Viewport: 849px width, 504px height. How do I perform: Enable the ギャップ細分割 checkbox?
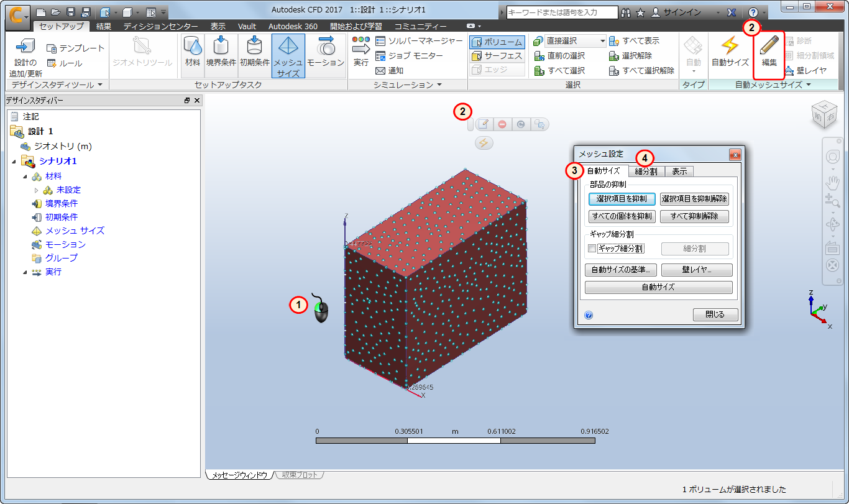point(592,249)
